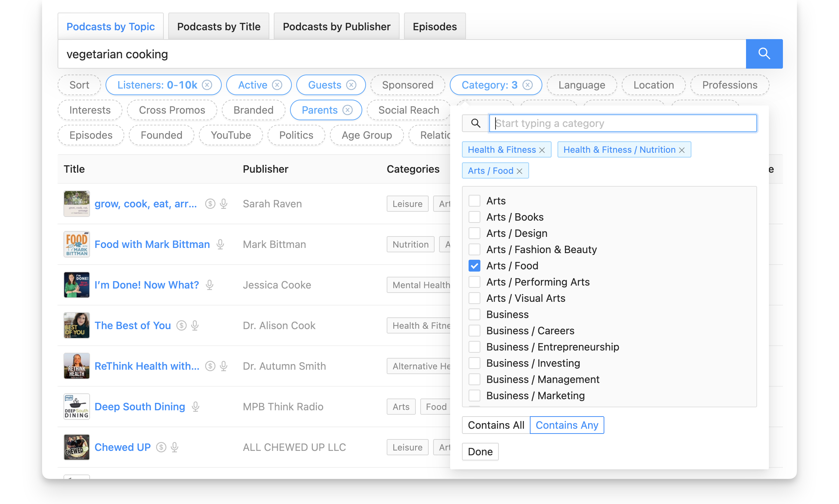Enable the Business / Marketing checkbox
The width and height of the screenshot is (839, 504).
click(474, 396)
